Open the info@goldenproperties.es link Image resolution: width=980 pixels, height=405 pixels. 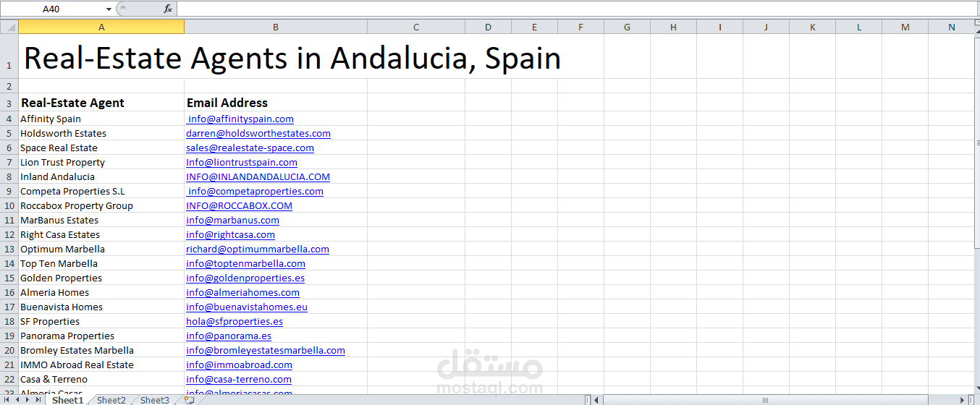pos(245,278)
